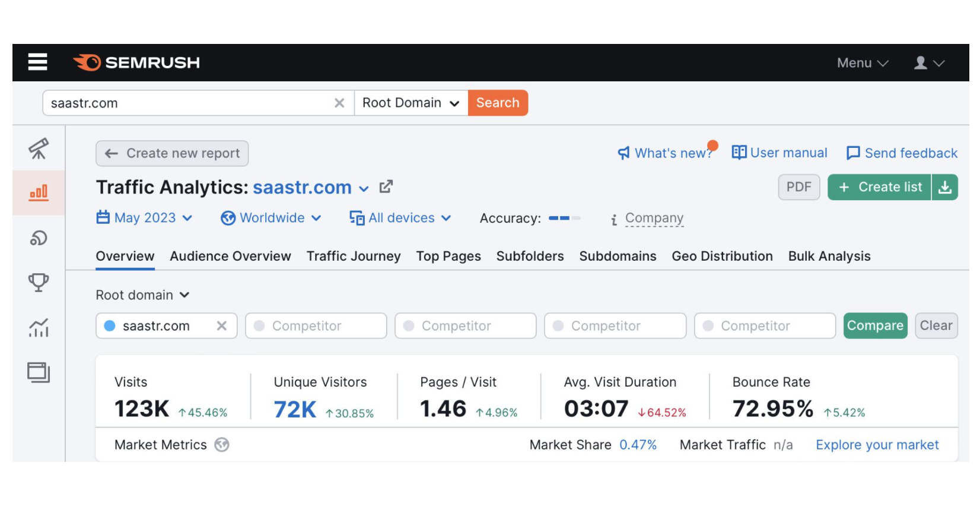
Task: Open the stacked windows sidebar icon
Action: (x=39, y=372)
